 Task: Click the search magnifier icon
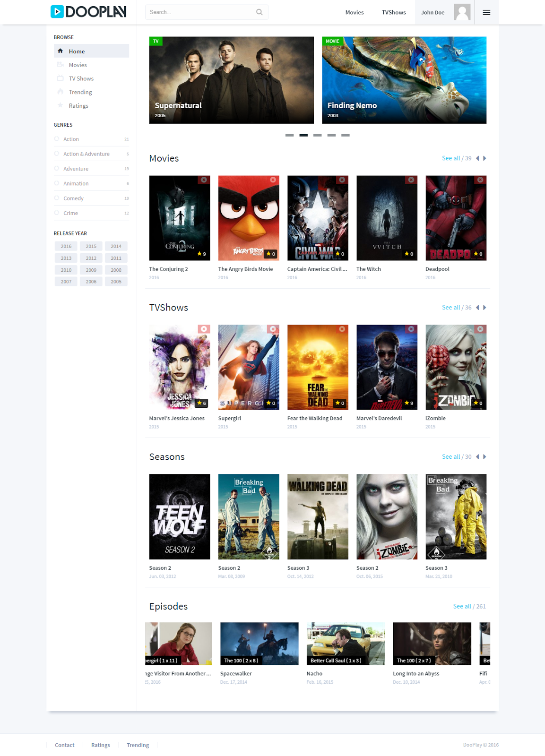coord(259,12)
